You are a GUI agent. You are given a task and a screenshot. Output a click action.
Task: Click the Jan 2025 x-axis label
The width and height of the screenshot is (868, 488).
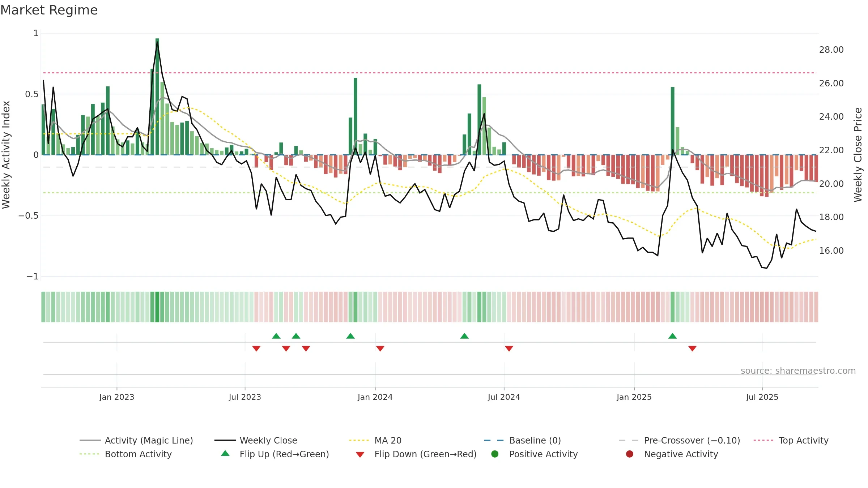(634, 397)
